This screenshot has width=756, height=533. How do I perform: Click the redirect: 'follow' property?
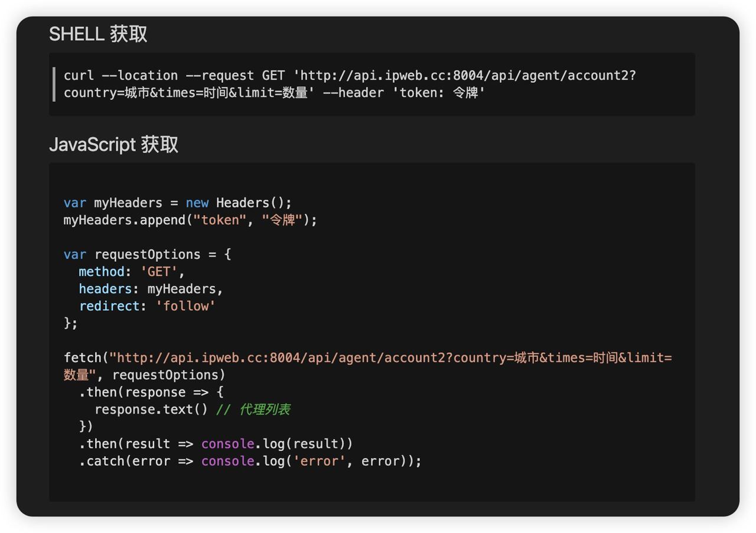[x=147, y=306]
